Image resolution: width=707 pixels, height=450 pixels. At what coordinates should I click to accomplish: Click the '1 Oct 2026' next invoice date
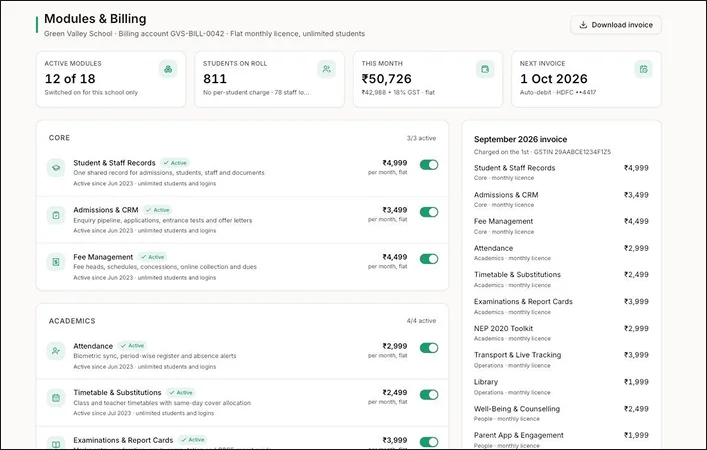coord(554,79)
